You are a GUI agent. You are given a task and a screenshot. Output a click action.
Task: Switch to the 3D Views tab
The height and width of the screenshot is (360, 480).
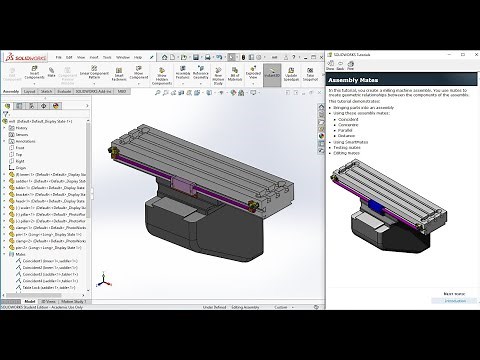coord(49,301)
